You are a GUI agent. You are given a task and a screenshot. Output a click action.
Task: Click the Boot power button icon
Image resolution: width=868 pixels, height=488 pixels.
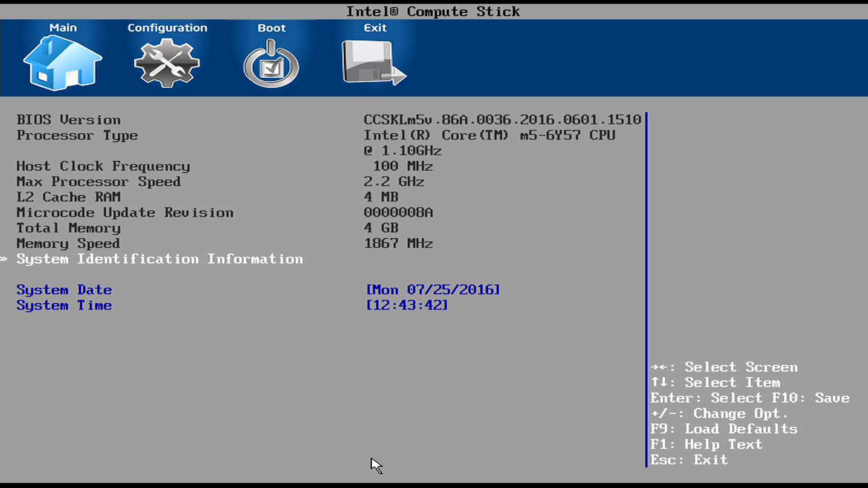[x=271, y=64]
